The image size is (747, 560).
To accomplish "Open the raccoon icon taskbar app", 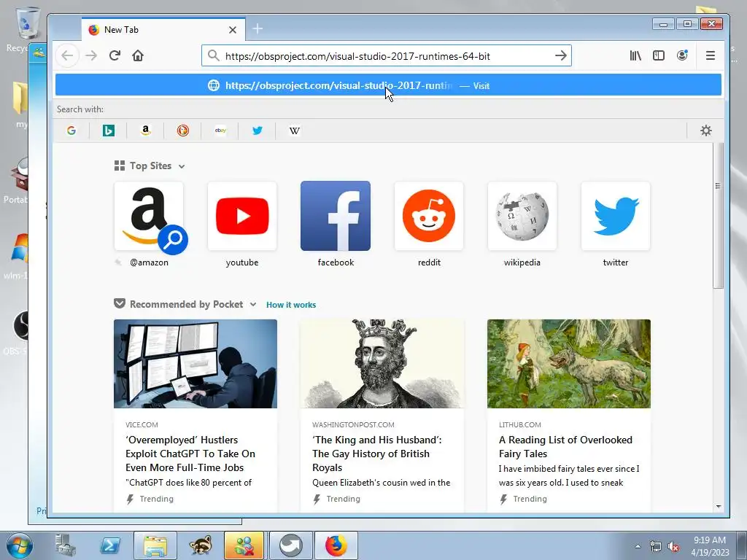I will point(200,545).
